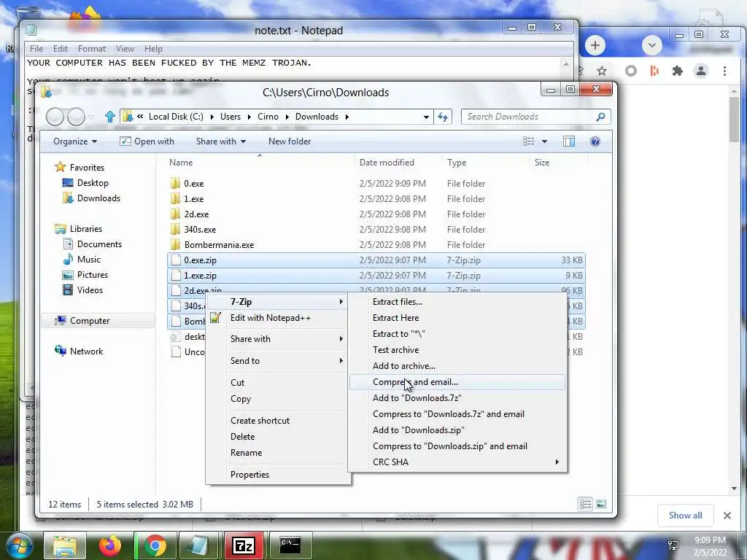Choose Properties from context menu
The height and width of the screenshot is (560, 747).
tap(276, 474)
